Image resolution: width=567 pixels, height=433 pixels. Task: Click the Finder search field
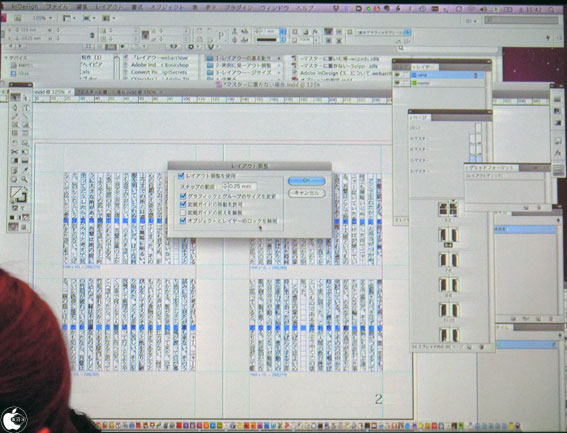(448, 48)
